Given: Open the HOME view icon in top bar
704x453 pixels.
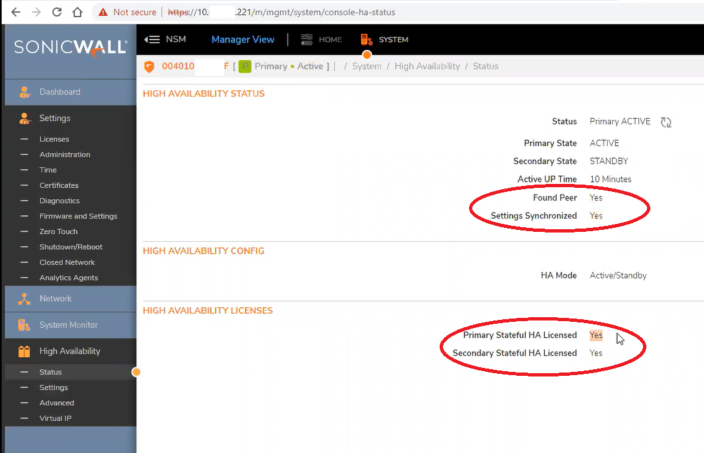Looking at the screenshot, I should (305, 40).
